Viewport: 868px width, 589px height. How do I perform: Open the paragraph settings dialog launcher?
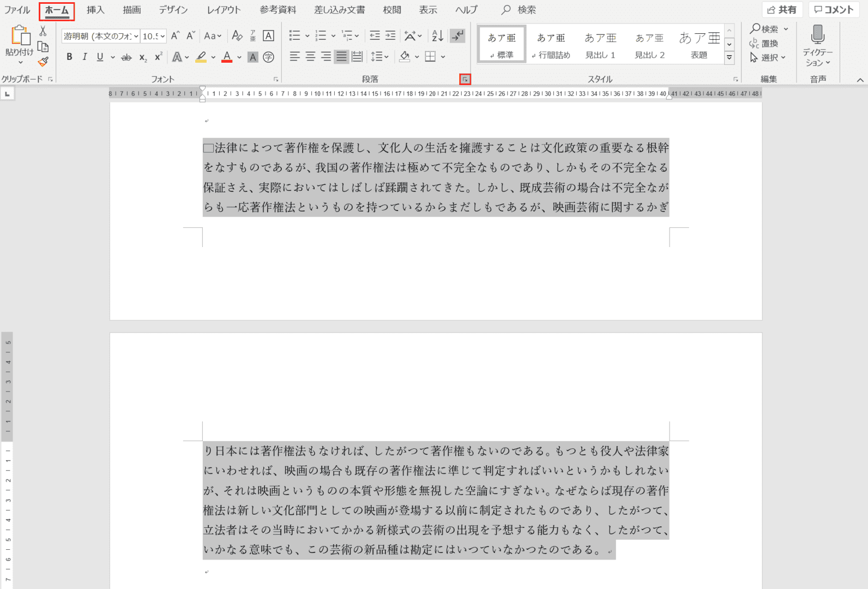465,79
